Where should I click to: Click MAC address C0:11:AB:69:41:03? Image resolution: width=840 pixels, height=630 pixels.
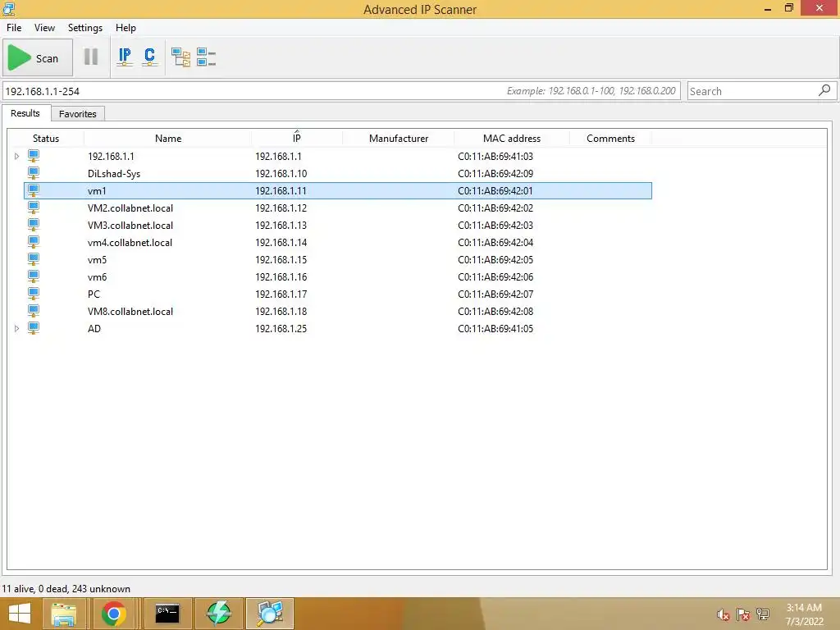[x=495, y=157]
